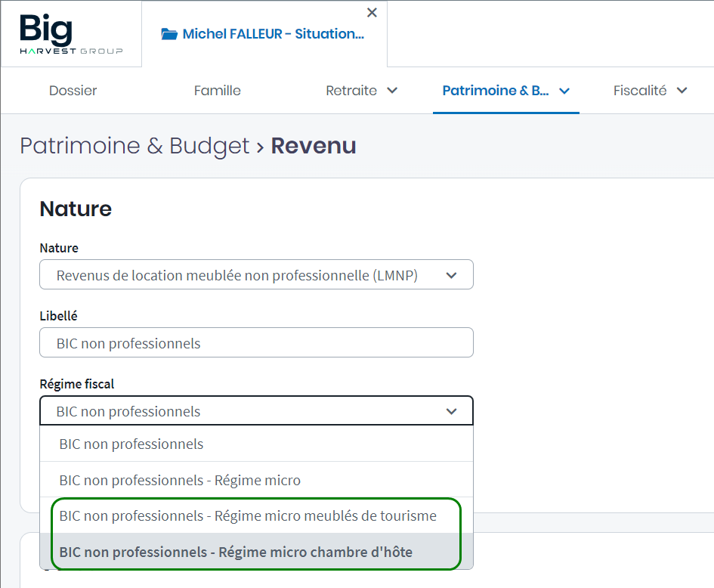
Task: Click the Patrimoine & Budget breadcrumb
Action: click(x=134, y=146)
